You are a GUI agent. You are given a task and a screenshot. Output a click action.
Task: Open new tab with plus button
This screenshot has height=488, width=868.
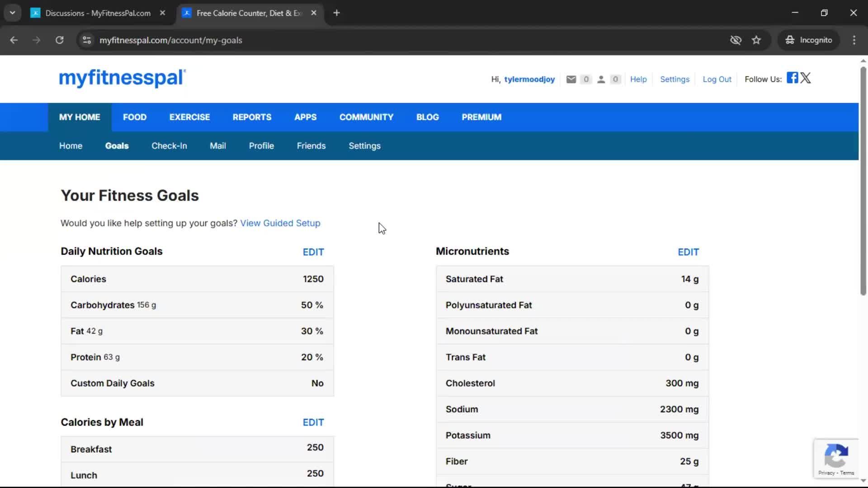click(x=336, y=13)
